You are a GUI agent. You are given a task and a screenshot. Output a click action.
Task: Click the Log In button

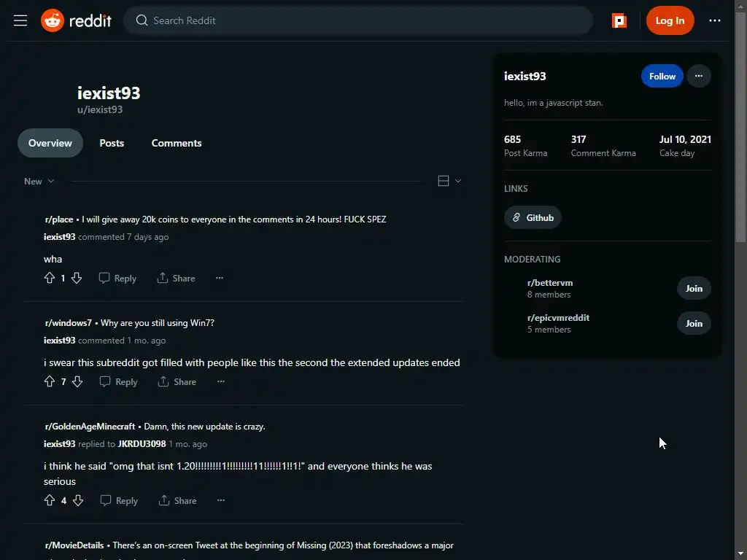coord(670,20)
